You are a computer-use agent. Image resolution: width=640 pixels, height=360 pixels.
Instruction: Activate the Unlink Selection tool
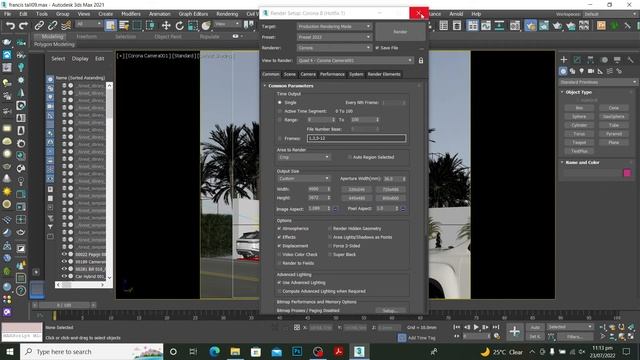pos(53,26)
